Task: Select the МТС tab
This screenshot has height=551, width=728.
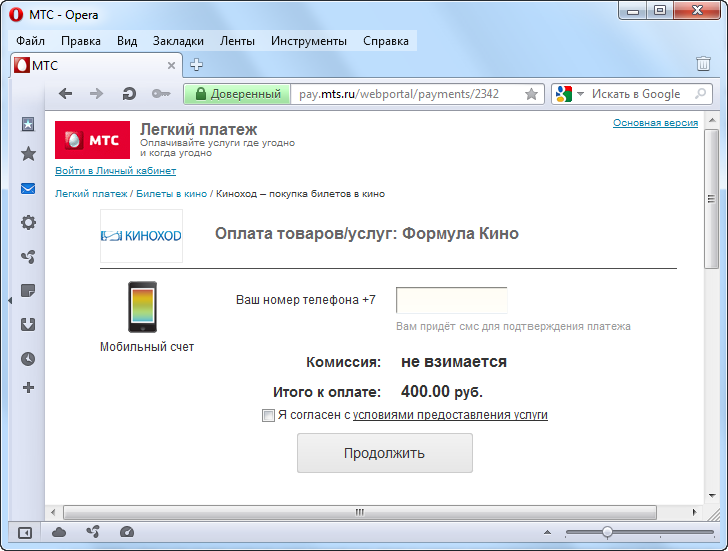Action: coord(97,65)
